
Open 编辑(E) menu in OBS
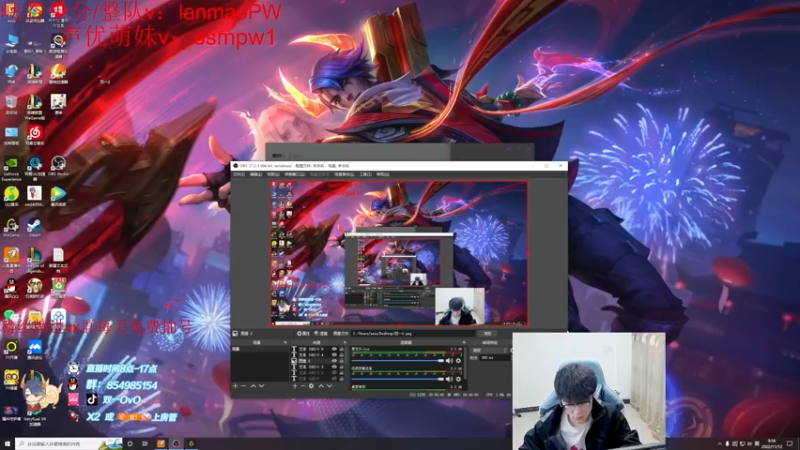[256, 174]
